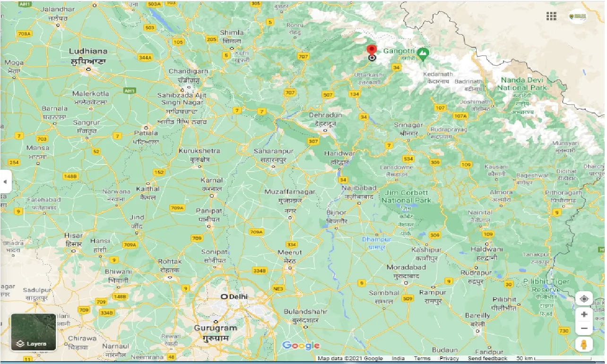Click Send feedback in the footer
Viewport: 607px width, 364px height.
click(x=487, y=359)
